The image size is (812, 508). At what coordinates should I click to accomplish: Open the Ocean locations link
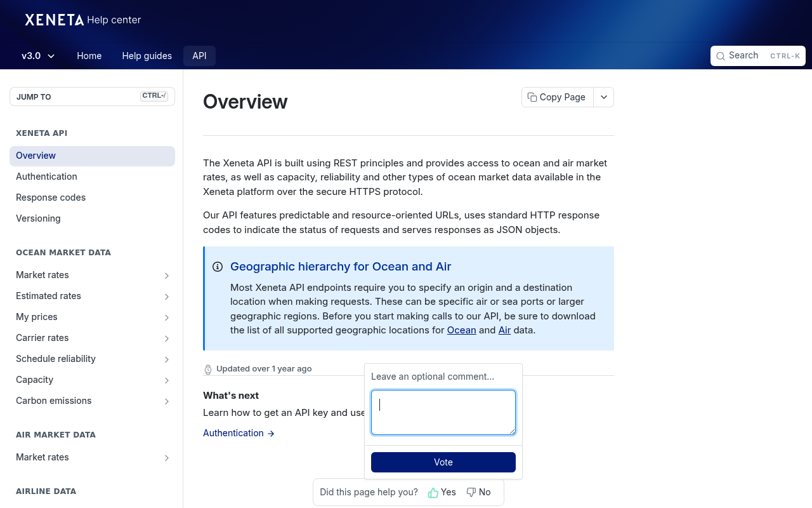pos(462,330)
